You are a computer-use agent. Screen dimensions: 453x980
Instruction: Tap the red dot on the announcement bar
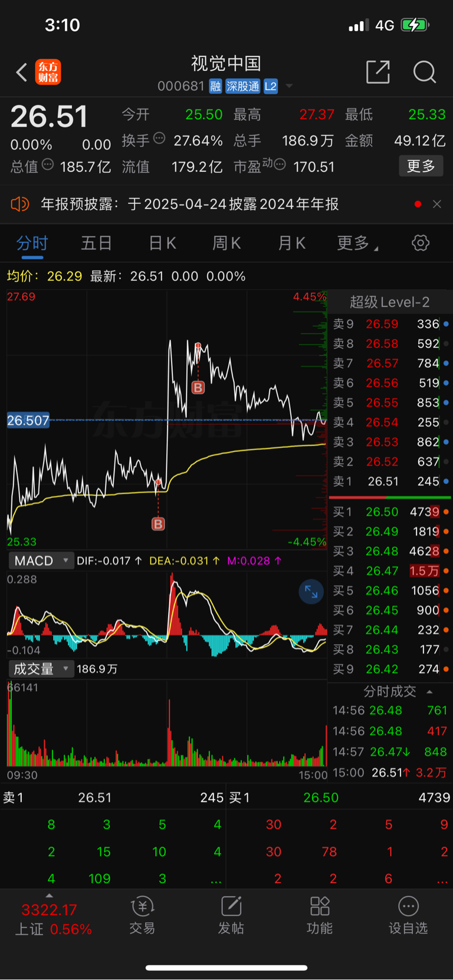point(418,204)
